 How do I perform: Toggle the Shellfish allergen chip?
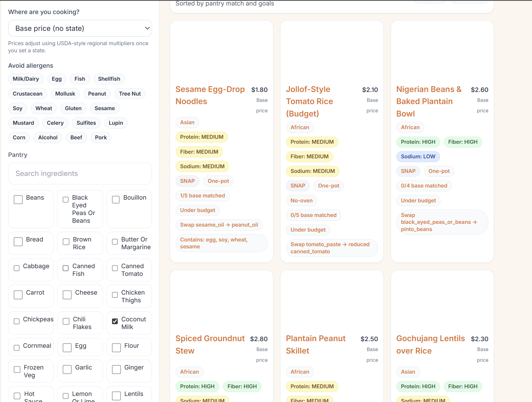[109, 79]
